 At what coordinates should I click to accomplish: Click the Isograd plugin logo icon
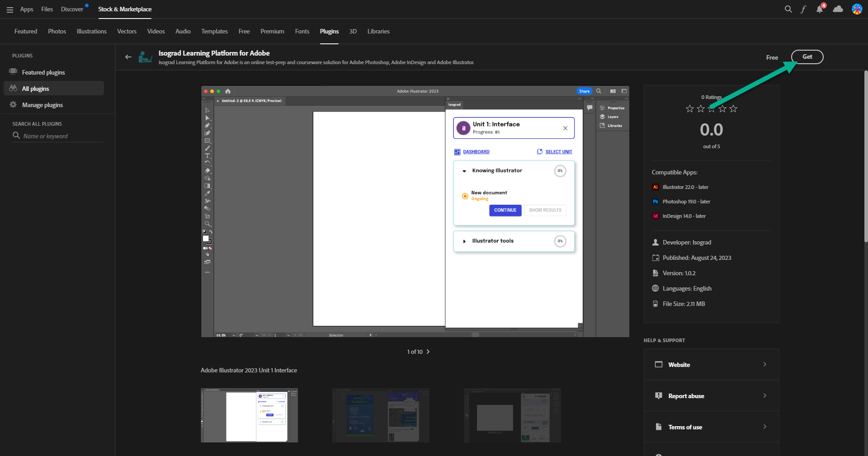(145, 57)
